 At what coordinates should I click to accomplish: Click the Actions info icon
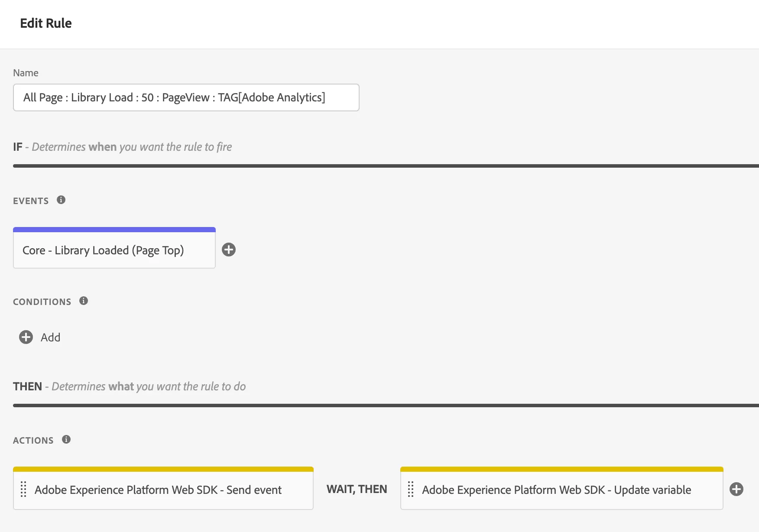(x=66, y=439)
